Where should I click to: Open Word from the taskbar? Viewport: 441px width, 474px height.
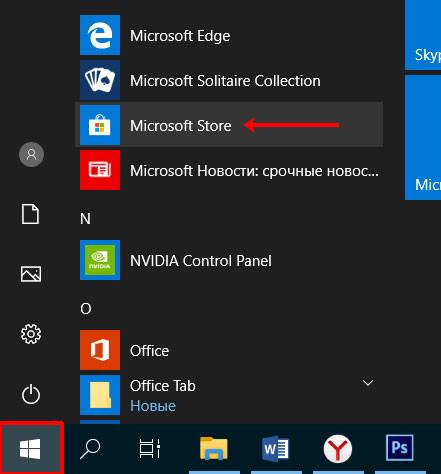(275, 449)
